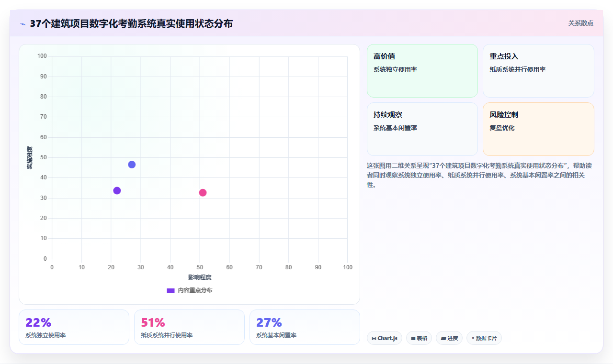This screenshot has height=364, width=613.
Task: Click 系统独立使用率 text in 高价值 card
Action: pyautogui.click(x=395, y=69)
